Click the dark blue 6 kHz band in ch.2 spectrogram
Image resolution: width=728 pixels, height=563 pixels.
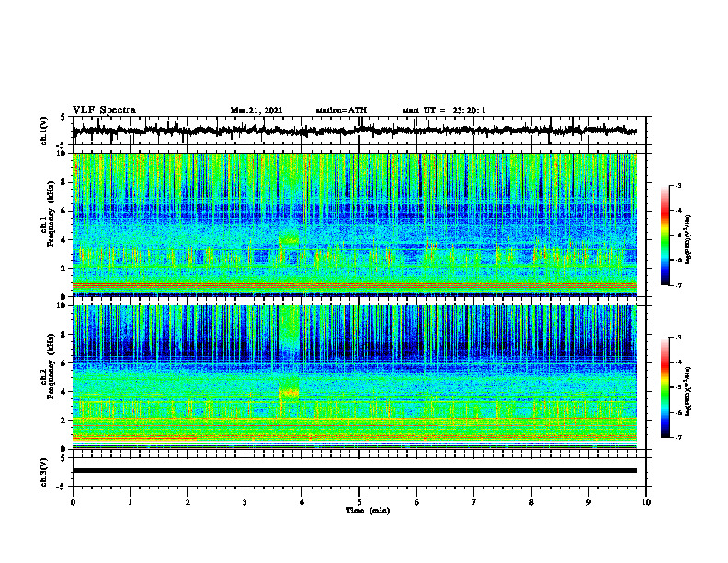pyautogui.click(x=354, y=355)
